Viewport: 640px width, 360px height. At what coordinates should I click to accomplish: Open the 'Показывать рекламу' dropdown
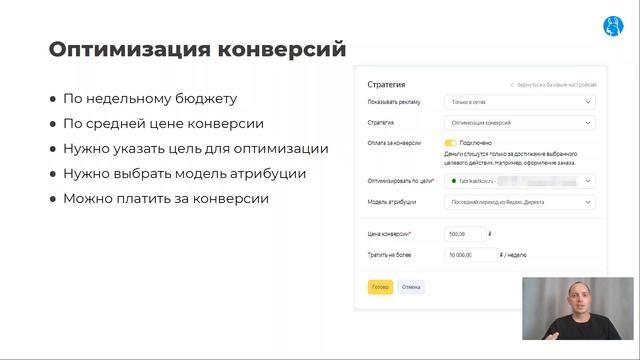pos(520,102)
